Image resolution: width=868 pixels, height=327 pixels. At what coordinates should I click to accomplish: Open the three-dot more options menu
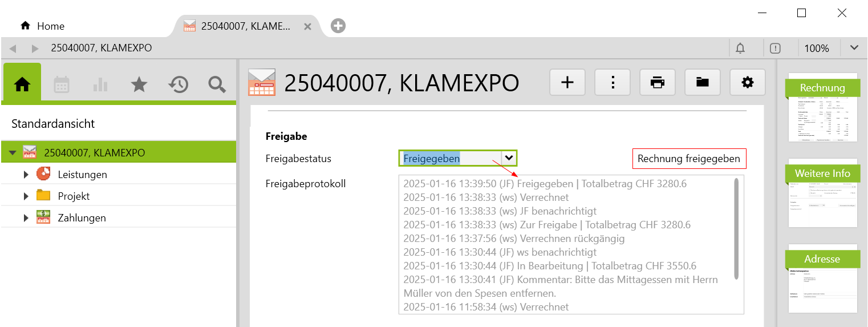(x=613, y=83)
